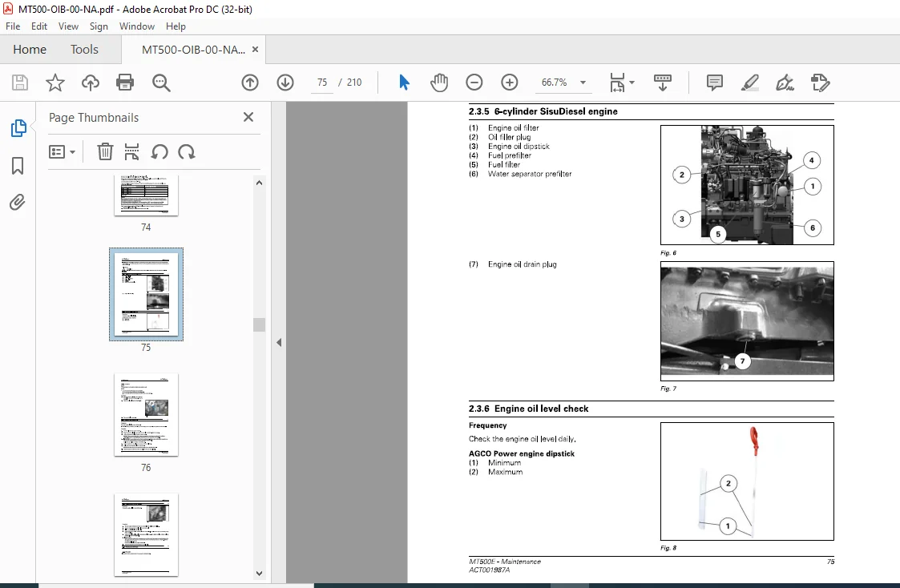This screenshot has width=900, height=588.
Task: Open the zoom level dropdown
Action: click(583, 83)
